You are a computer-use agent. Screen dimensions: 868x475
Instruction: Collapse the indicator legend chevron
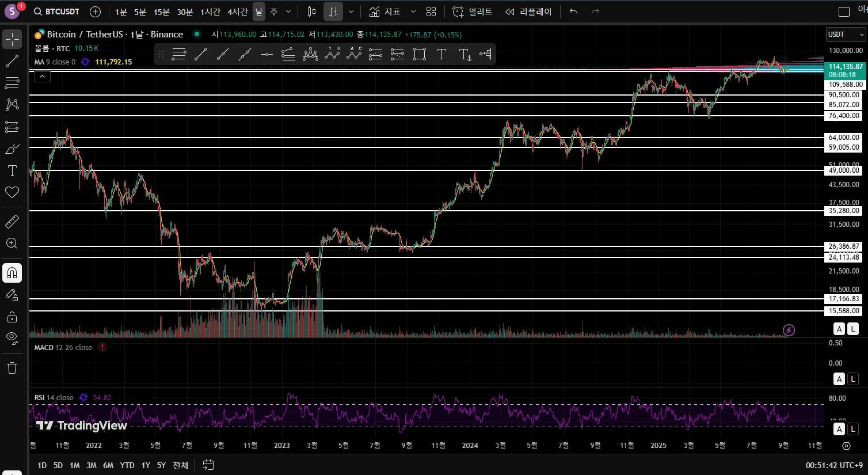[x=43, y=76]
